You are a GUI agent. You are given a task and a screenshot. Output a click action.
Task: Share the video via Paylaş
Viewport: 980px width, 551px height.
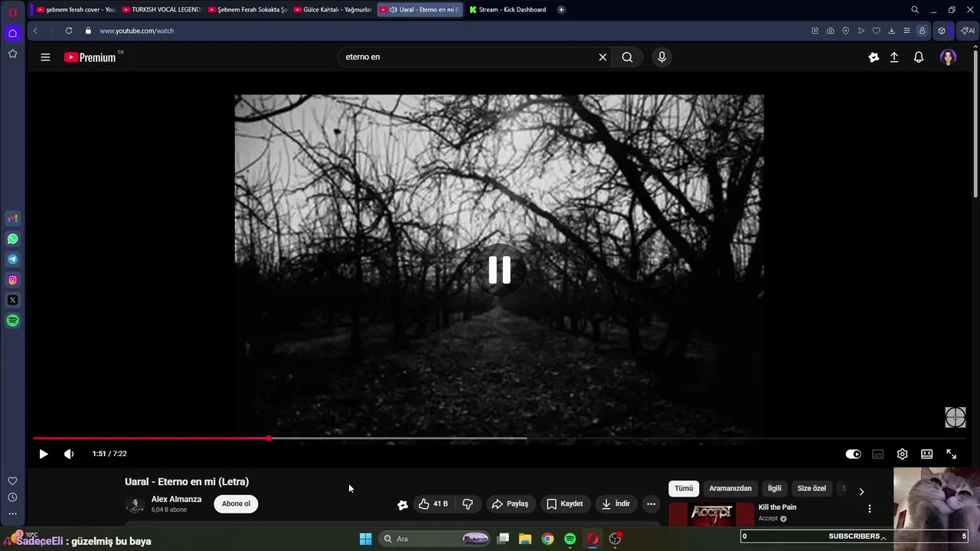(510, 504)
